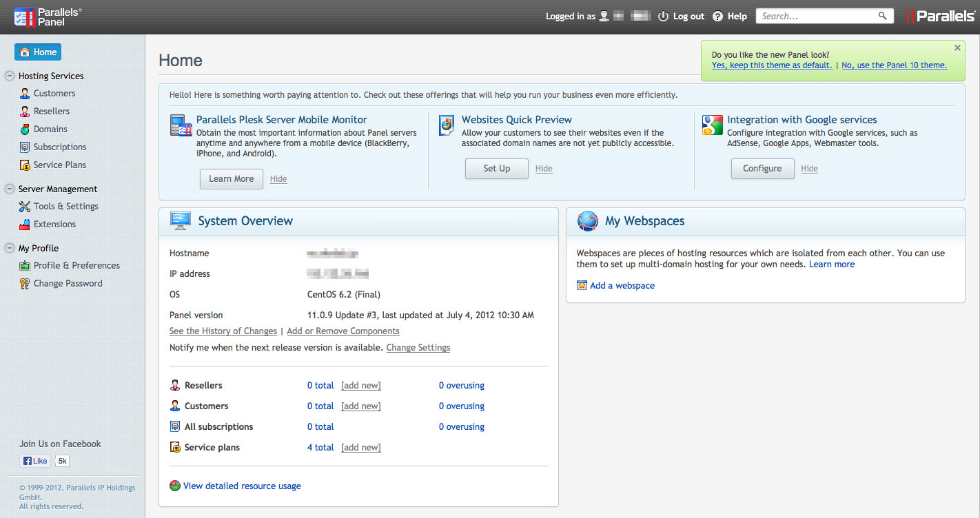The width and height of the screenshot is (980, 518).
Task: Click the Service Plans icon in sidebar
Action: tap(25, 165)
